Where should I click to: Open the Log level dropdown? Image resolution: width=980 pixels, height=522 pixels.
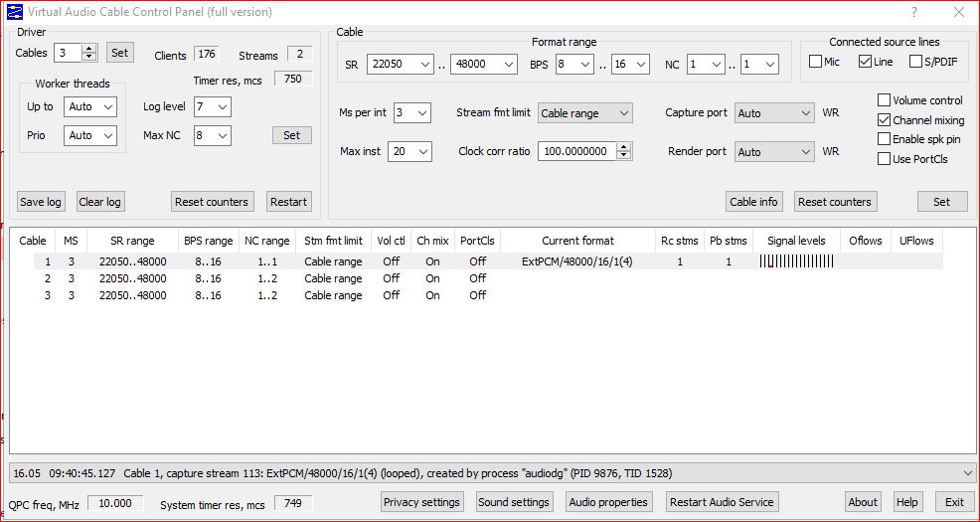(x=212, y=106)
